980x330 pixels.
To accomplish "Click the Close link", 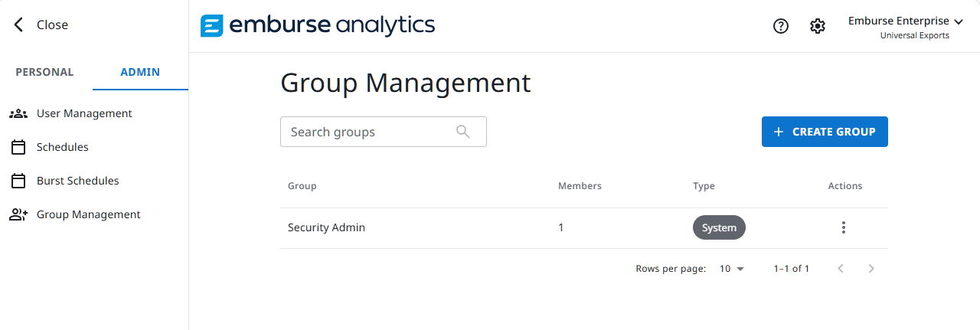I will click(x=52, y=25).
